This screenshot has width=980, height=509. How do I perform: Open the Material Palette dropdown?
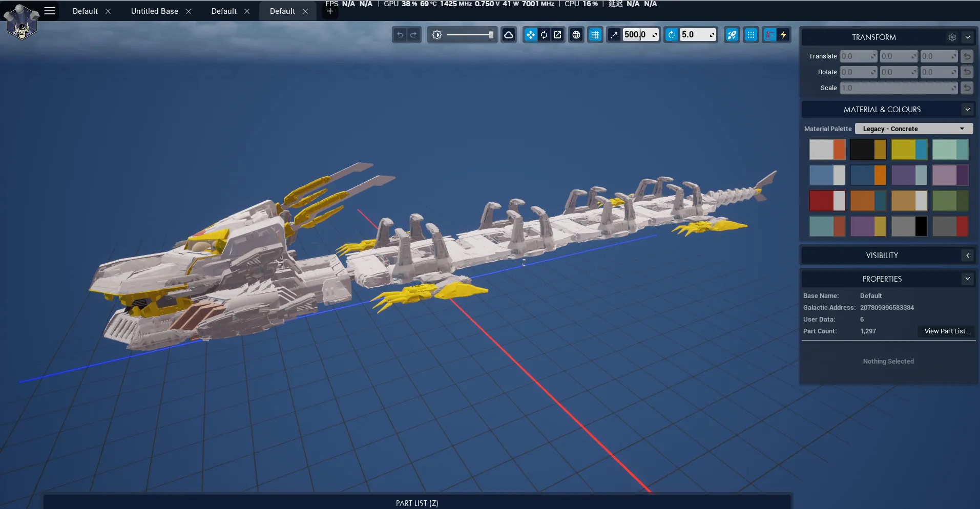pyautogui.click(x=914, y=129)
